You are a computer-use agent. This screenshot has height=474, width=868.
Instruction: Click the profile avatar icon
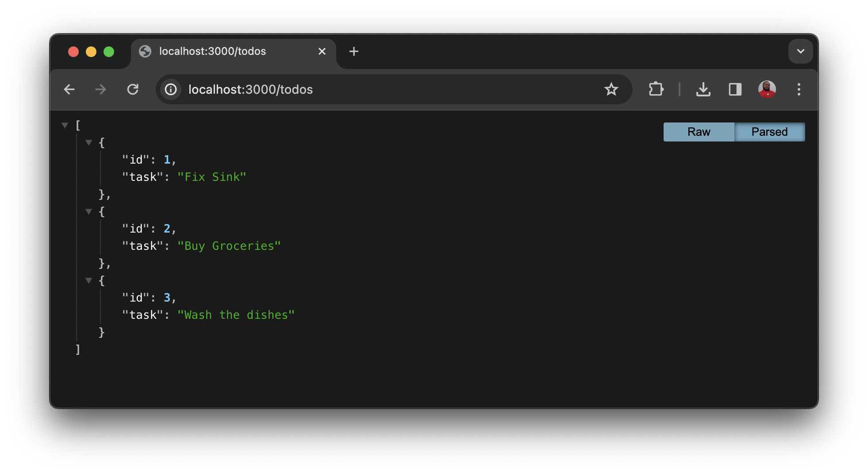coord(767,89)
